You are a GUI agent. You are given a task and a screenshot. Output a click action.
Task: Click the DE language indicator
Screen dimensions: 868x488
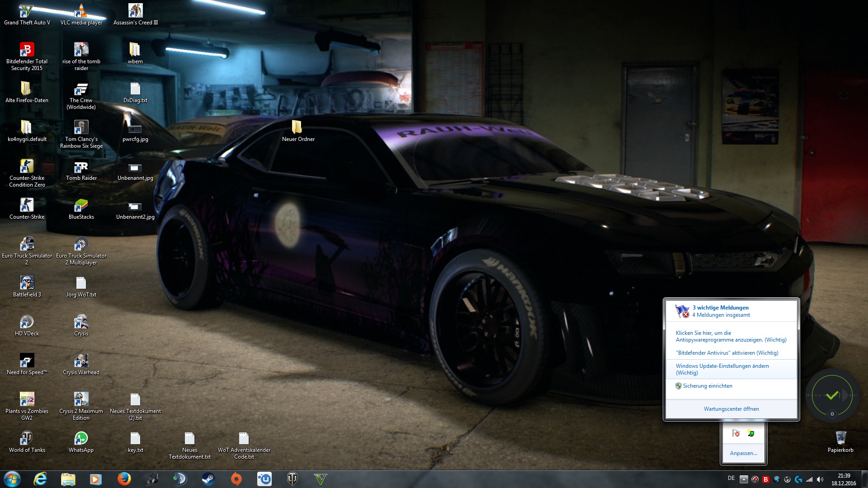(731, 478)
